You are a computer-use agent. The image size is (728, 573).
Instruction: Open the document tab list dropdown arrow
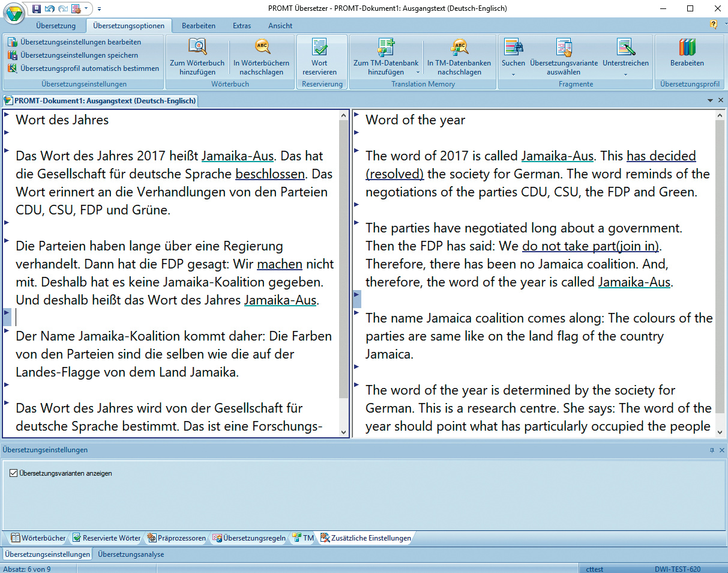[711, 100]
